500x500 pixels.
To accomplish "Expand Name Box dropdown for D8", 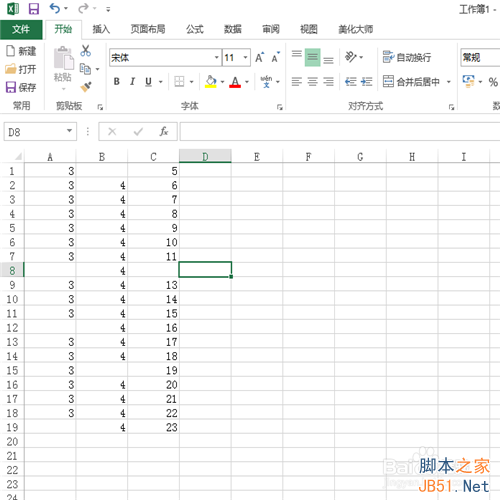I will tap(69, 131).
